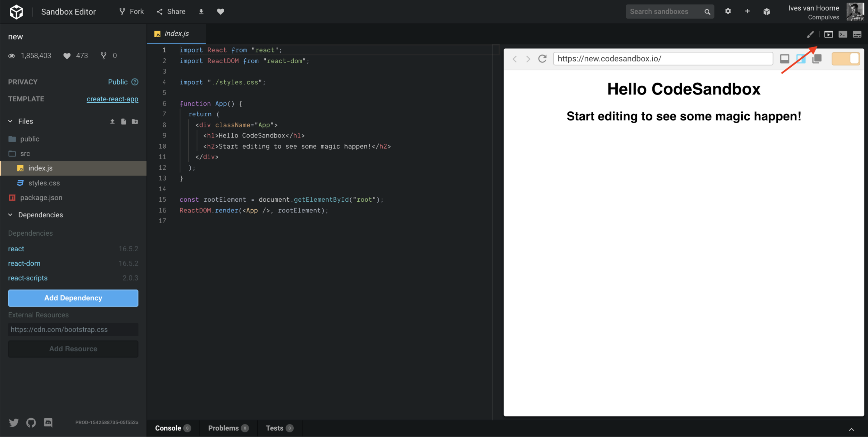Click the GitHub icon in the sidebar footer
The height and width of the screenshot is (437, 868).
click(x=31, y=422)
